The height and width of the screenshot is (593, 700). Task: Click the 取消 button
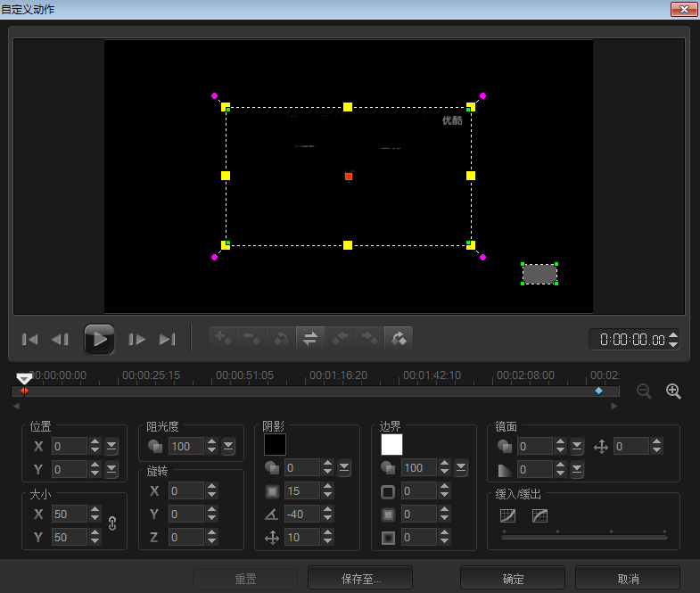click(628, 579)
